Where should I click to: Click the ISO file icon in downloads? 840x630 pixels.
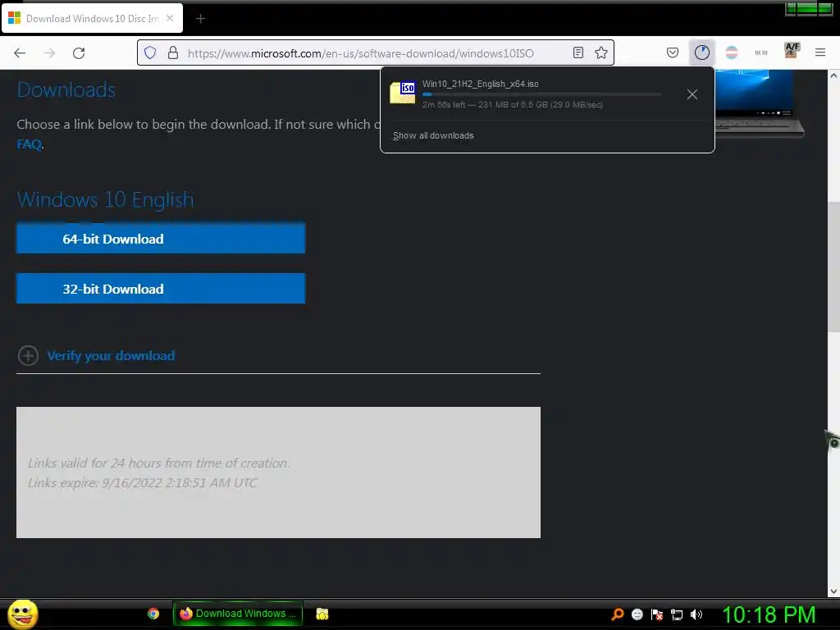[403, 92]
